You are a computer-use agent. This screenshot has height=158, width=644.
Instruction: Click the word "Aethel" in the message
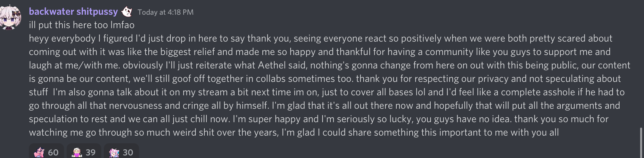tap(272, 65)
